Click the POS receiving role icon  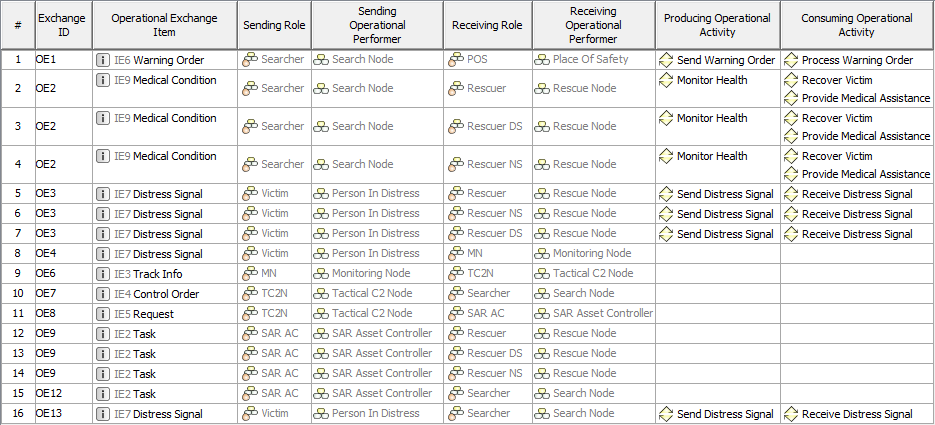click(x=456, y=60)
